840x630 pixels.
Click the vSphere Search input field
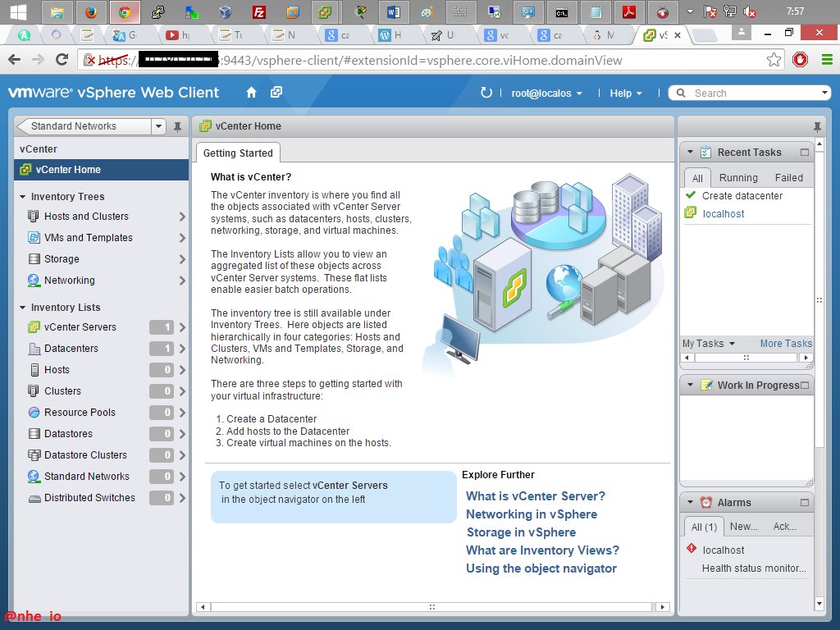coord(755,94)
